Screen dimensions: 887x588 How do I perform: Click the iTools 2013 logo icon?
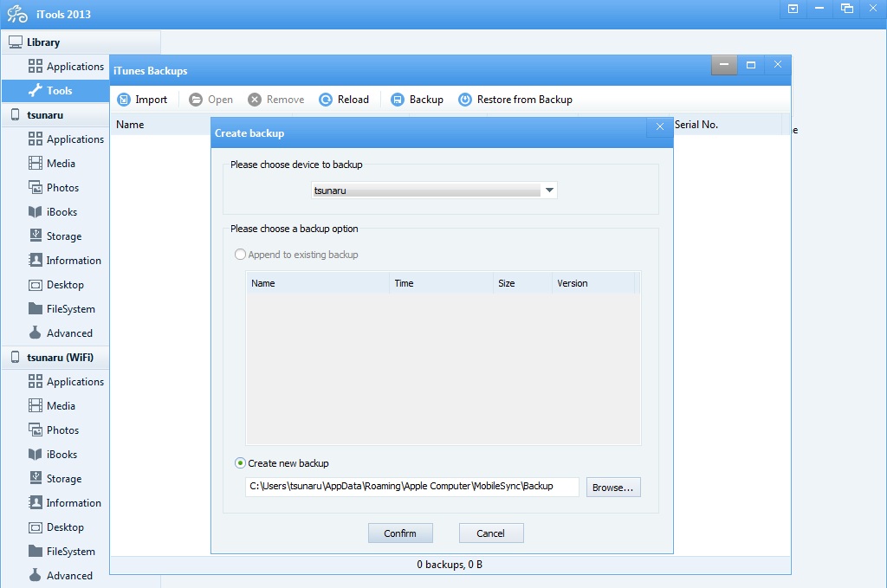coord(17,14)
